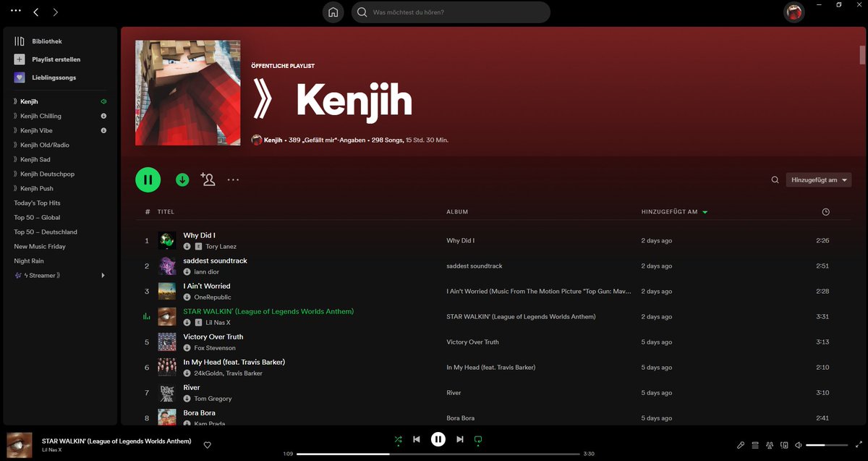Open New Music Friday playlist
Screen dimensions: 868x461
click(x=40, y=246)
